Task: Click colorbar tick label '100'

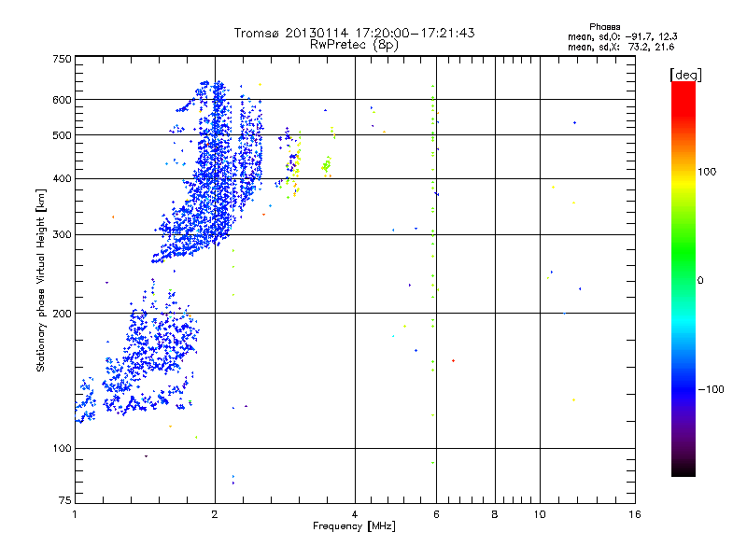Action: pyautogui.click(x=707, y=172)
